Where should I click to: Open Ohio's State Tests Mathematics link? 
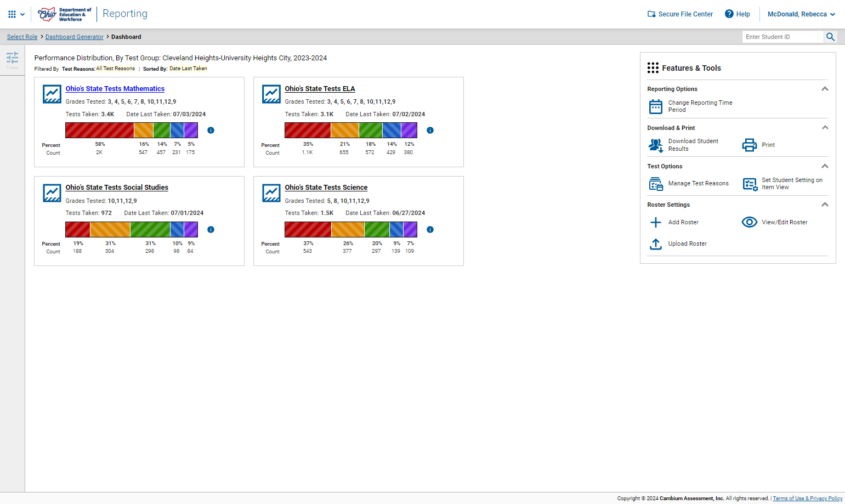coord(115,89)
